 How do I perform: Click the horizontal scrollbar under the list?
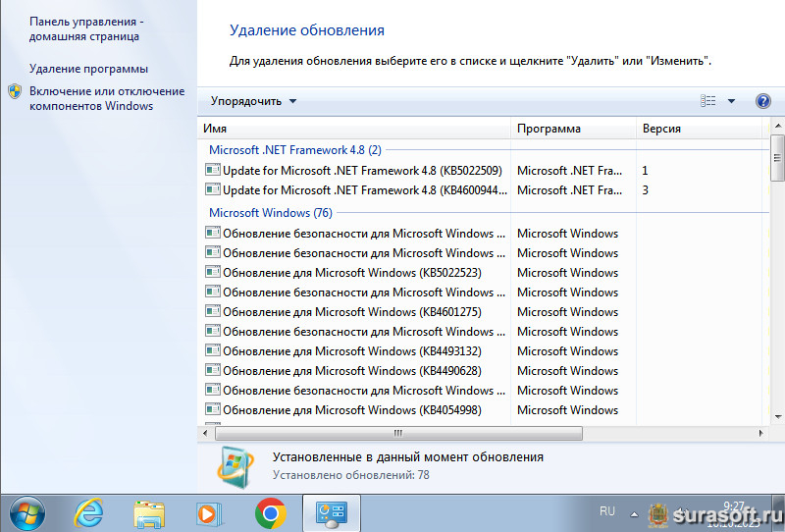coord(397,433)
